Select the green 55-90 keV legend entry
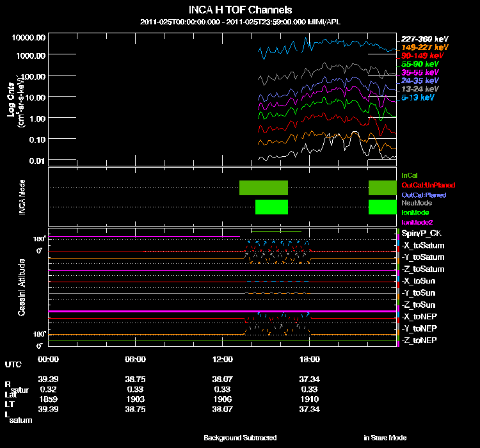 click(x=420, y=64)
